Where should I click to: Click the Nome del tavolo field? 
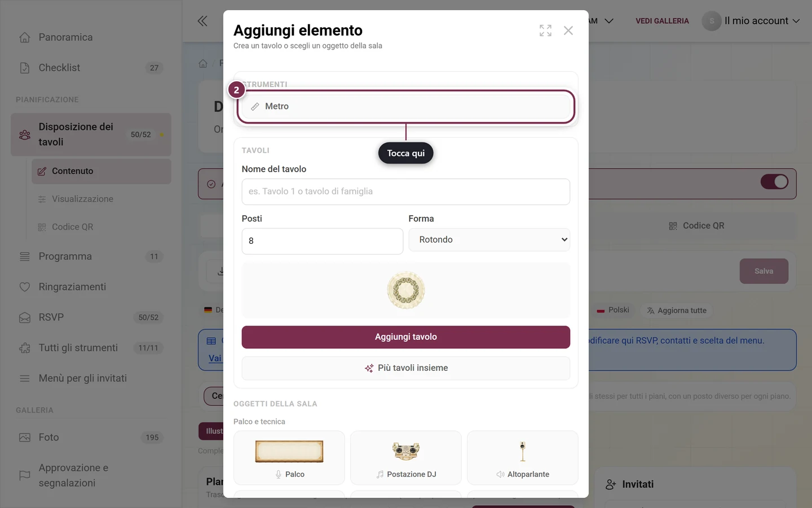pyautogui.click(x=405, y=192)
